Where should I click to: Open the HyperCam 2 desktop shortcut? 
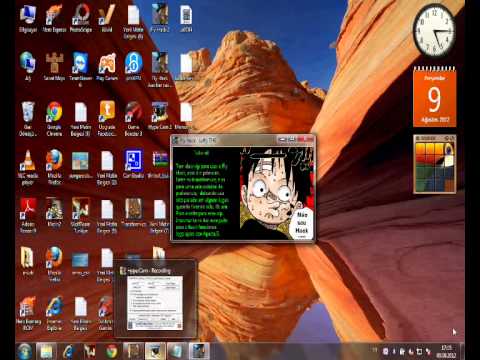160,116
